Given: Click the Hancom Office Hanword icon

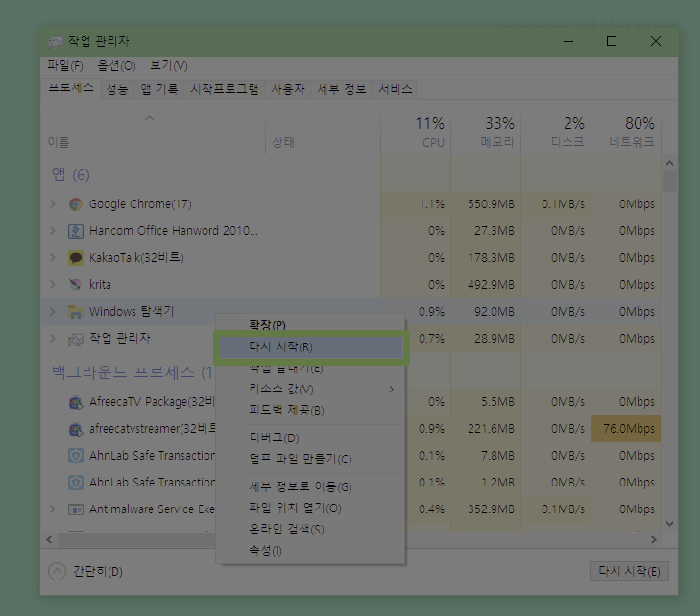Looking at the screenshot, I should [76, 231].
